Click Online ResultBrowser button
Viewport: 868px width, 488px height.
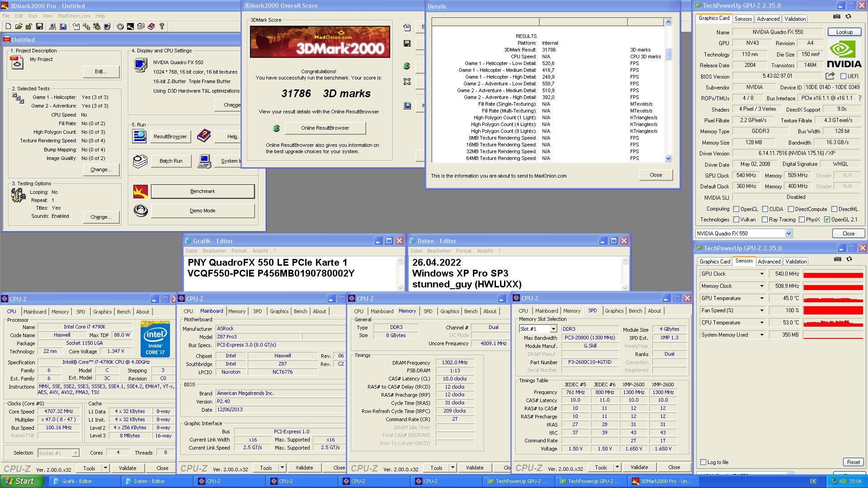point(325,128)
